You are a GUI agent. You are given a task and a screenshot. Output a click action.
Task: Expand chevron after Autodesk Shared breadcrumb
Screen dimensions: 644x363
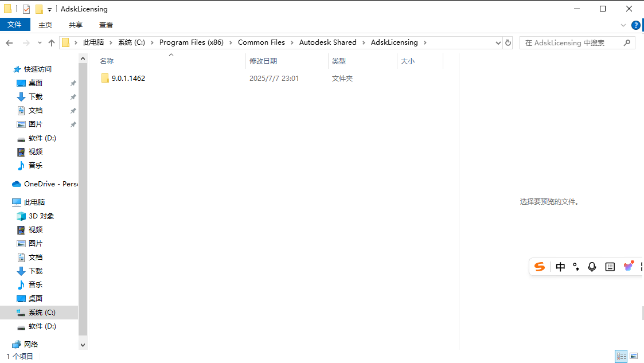(364, 42)
